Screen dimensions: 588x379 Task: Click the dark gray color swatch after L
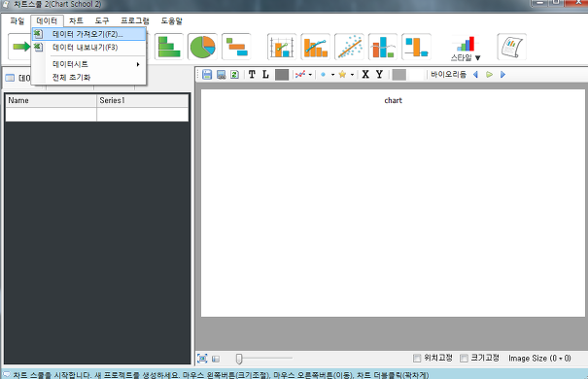coord(282,74)
